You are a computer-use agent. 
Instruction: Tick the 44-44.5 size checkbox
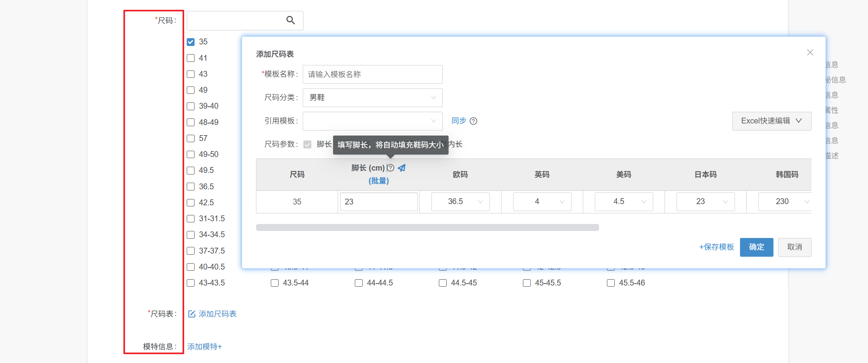point(359,283)
